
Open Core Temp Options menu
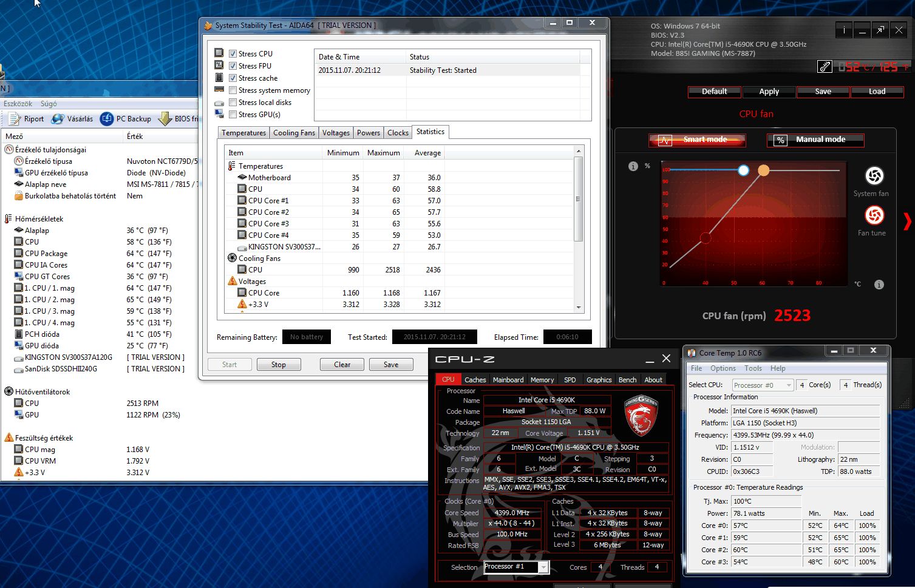pos(723,368)
